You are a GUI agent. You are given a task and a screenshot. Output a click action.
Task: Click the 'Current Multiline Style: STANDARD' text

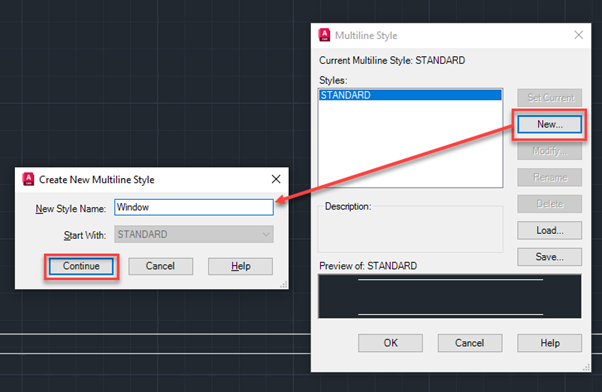pyautogui.click(x=392, y=61)
